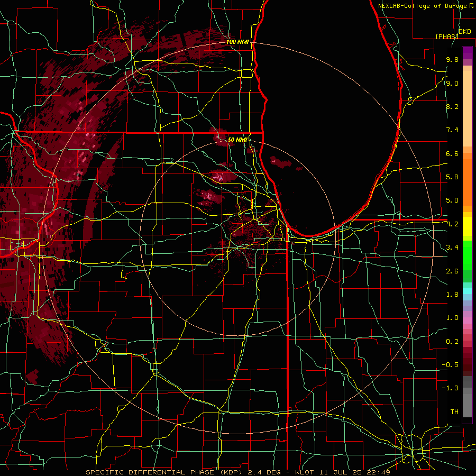This screenshot has height=476, width=476.
Task: Click the Specific Differential Phase caption text
Action: (237, 472)
